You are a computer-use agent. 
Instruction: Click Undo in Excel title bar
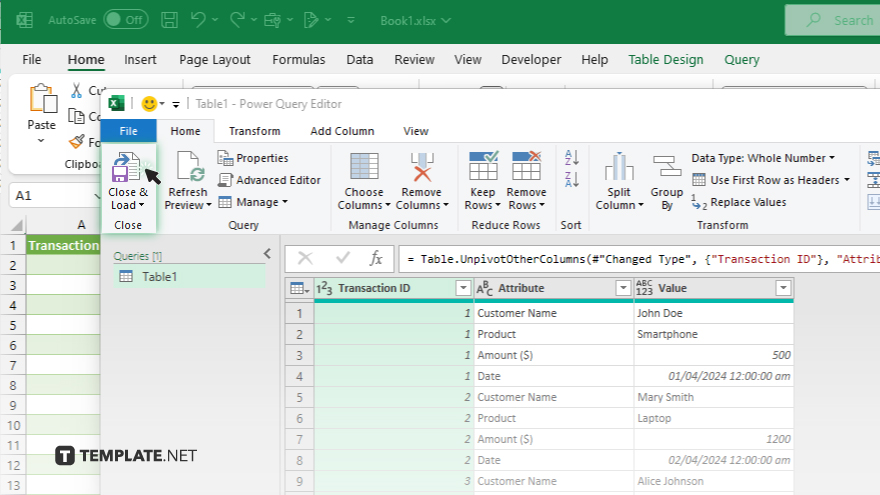coord(198,20)
